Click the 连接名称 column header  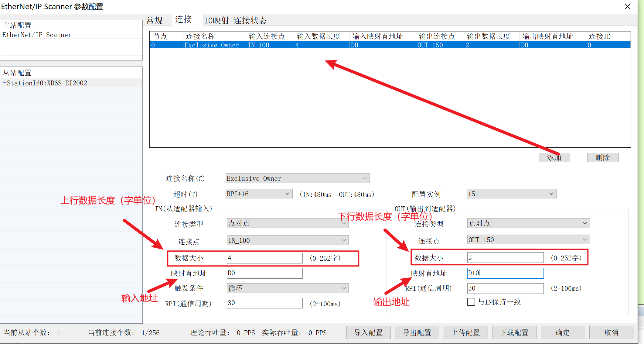click(215, 36)
